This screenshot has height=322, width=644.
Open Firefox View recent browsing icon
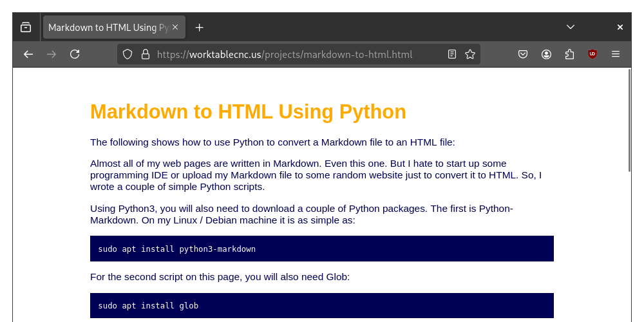click(26, 27)
